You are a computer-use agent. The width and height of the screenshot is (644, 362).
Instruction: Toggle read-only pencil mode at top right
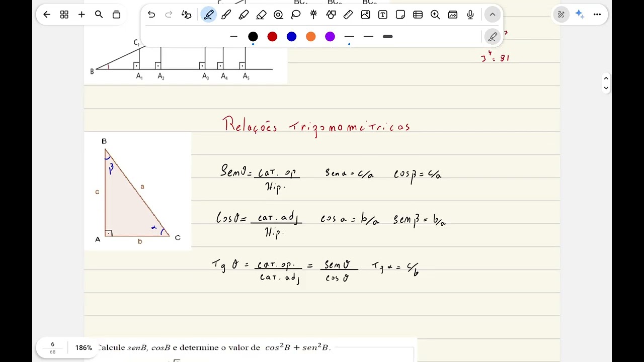[561, 15]
